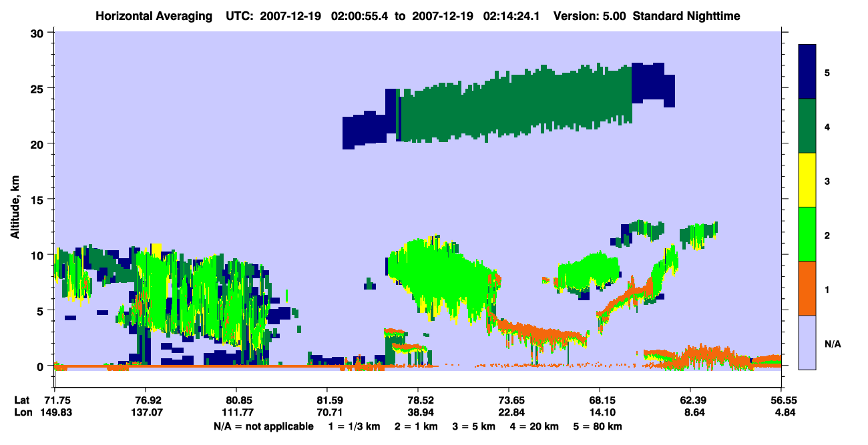Click the yellow level 3 colorbar segment
This screenshot has width=868, height=445.
(808, 180)
